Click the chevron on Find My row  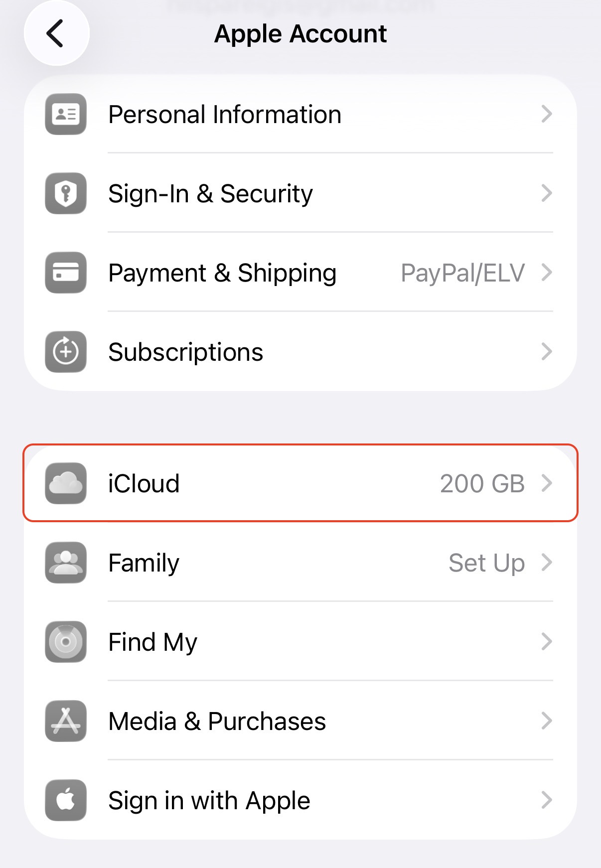coord(547,642)
